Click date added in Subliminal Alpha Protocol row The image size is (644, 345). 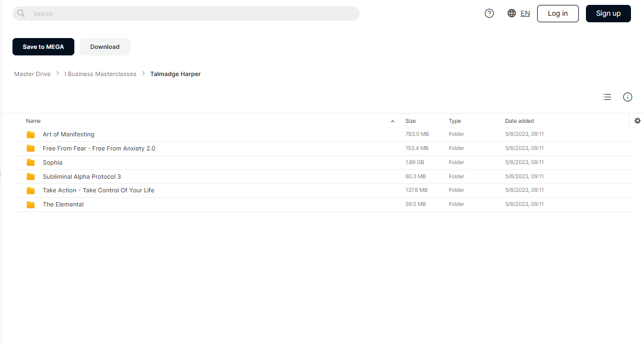tap(525, 176)
